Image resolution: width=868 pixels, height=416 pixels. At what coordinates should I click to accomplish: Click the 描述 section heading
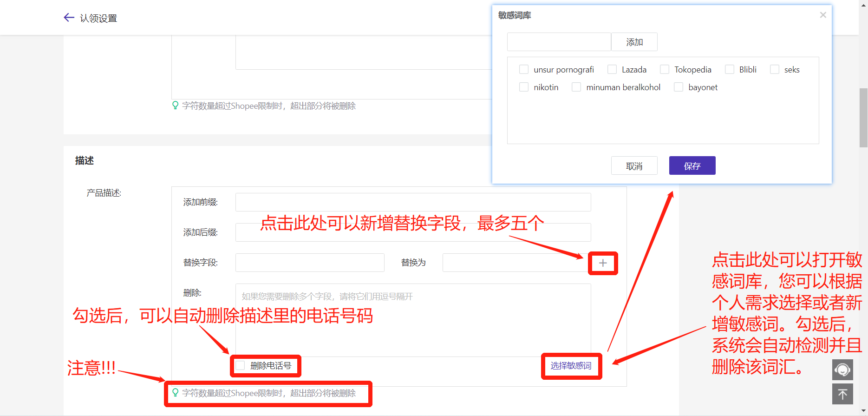pyautogui.click(x=85, y=160)
